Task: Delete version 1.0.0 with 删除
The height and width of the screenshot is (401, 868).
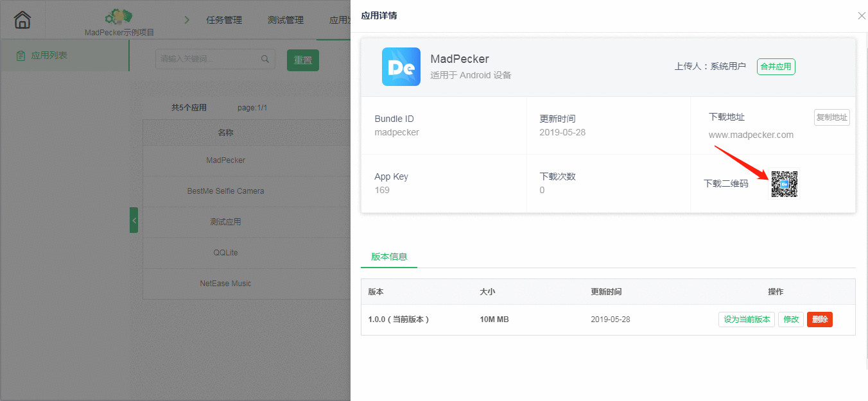Action: [820, 320]
